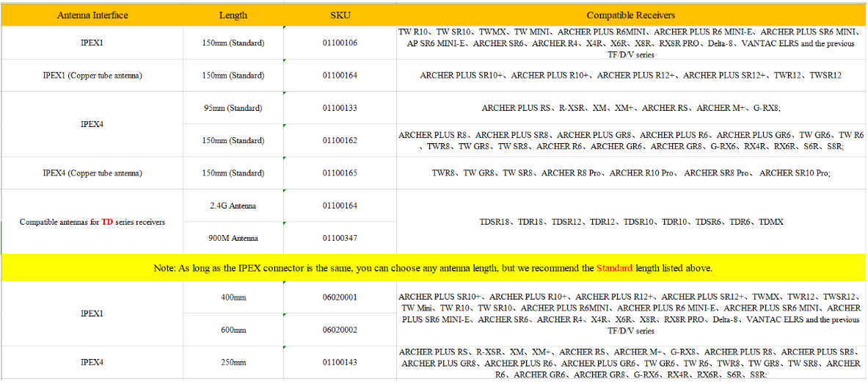Select SKU cell 06020002
This screenshot has width=868, height=384.
point(339,330)
